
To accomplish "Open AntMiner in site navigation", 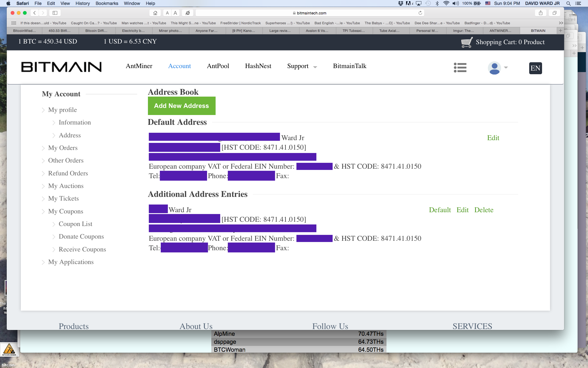I will 139,66.
